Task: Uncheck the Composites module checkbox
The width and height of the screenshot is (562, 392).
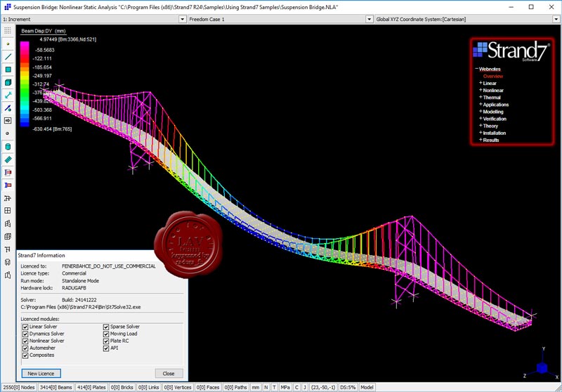Action: click(26, 355)
